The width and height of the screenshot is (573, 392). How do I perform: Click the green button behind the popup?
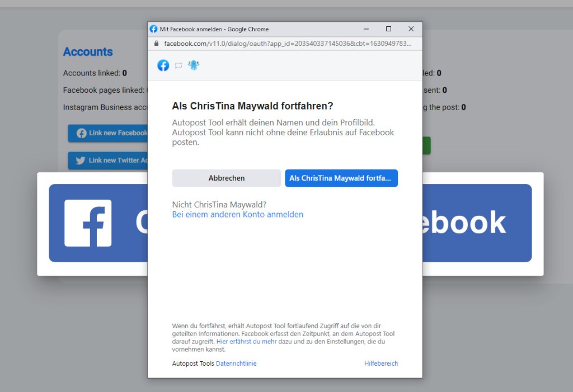coord(426,146)
